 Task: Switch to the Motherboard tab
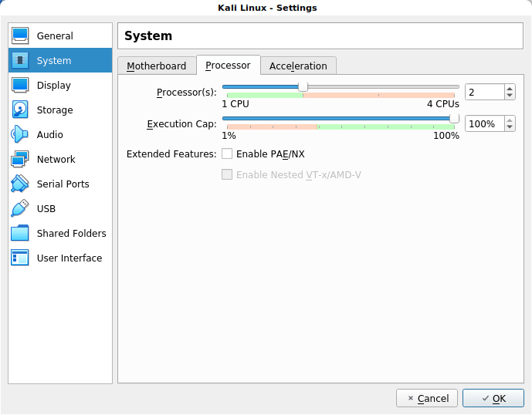pos(157,66)
